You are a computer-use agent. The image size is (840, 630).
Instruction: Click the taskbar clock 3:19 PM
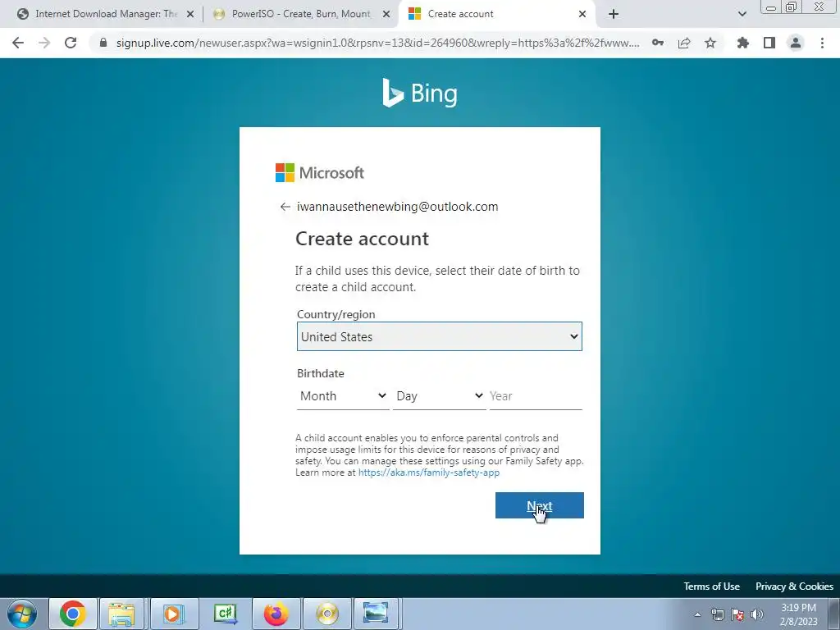(798, 608)
